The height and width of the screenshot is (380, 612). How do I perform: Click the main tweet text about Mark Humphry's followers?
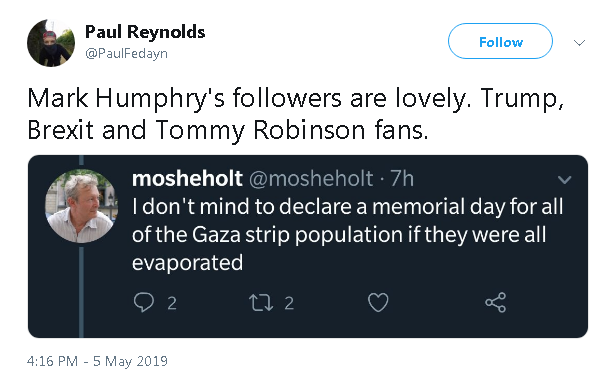coord(295,114)
